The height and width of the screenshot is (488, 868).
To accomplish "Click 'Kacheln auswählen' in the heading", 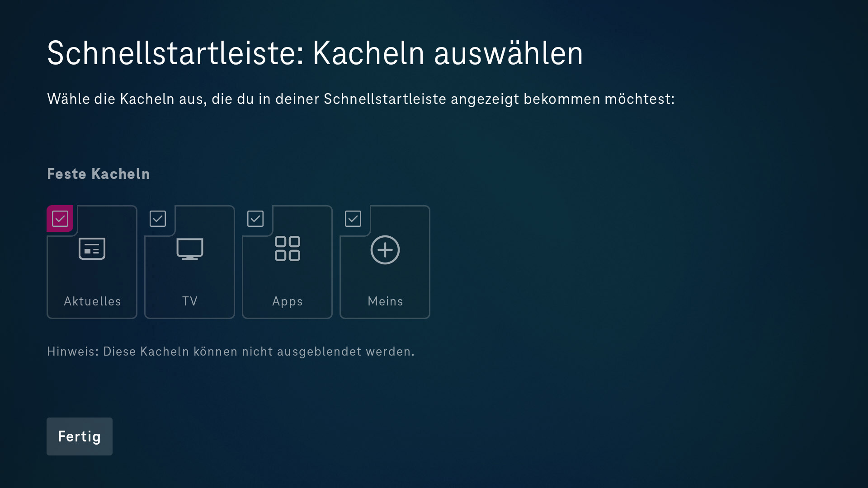I will pyautogui.click(x=448, y=53).
